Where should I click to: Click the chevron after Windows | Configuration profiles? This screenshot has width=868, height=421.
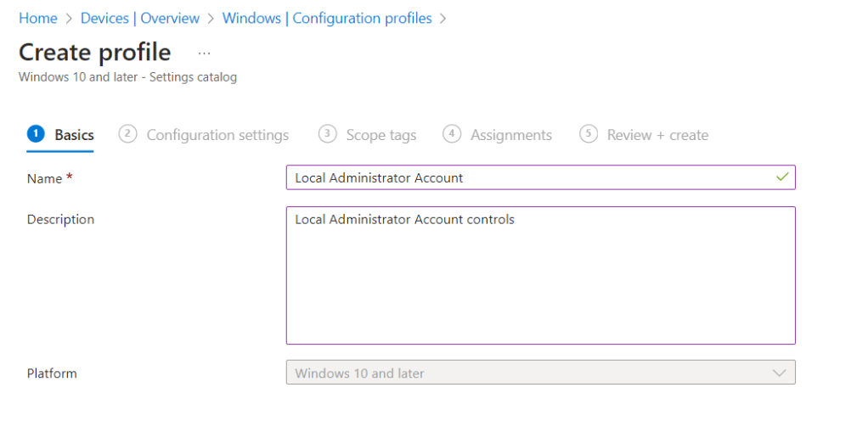click(x=443, y=18)
